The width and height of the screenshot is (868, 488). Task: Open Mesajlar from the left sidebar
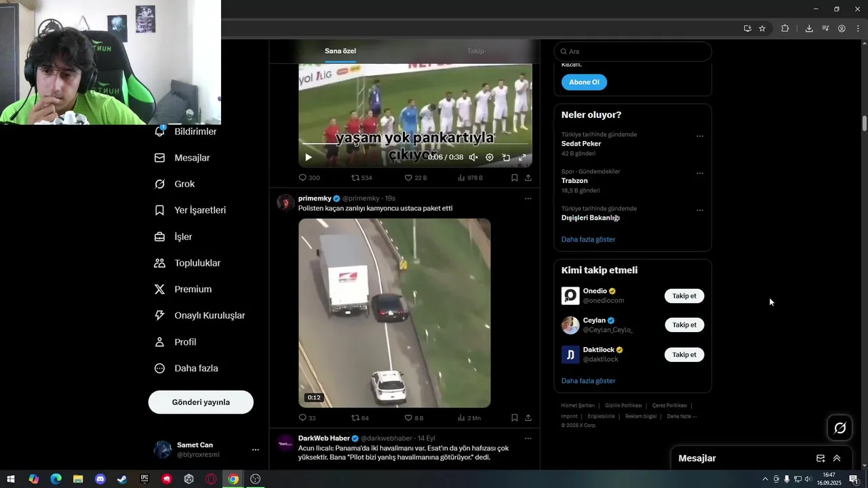pyautogui.click(x=182, y=158)
